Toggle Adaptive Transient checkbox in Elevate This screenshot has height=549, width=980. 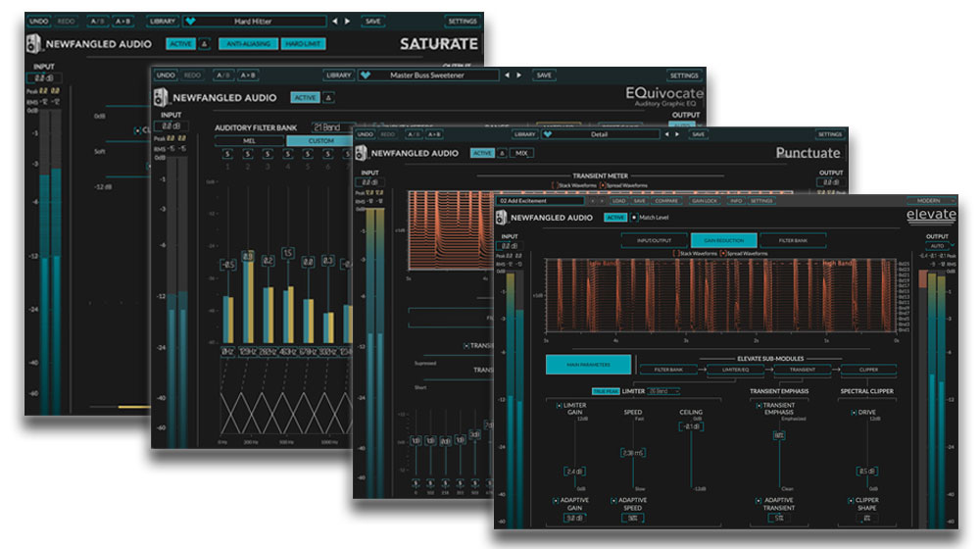tap(759, 501)
